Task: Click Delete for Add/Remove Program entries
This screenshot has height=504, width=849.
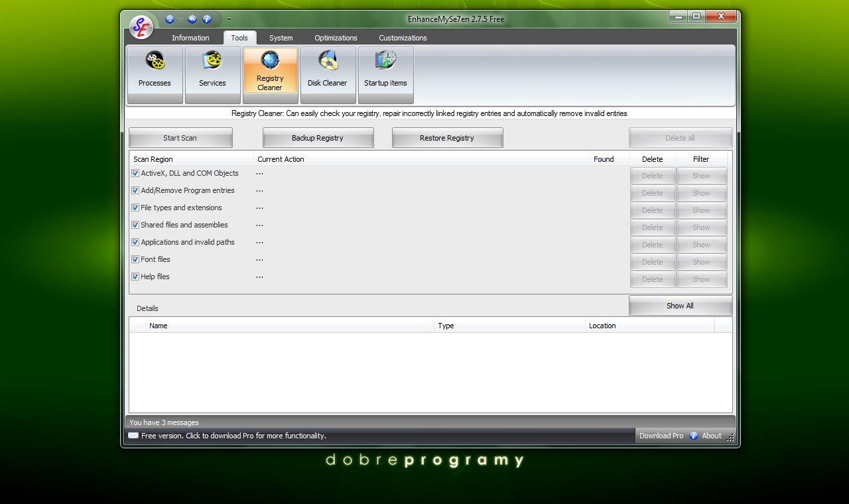Action: [x=653, y=193]
